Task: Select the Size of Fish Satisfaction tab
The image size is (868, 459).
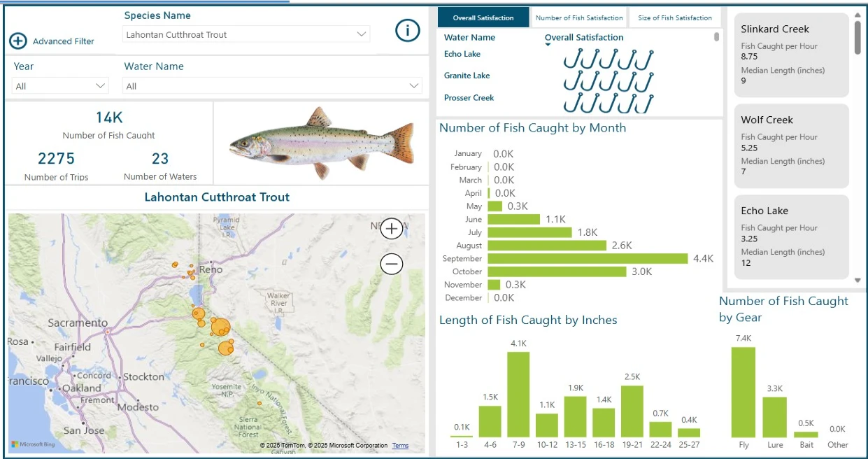Action: [x=674, y=18]
